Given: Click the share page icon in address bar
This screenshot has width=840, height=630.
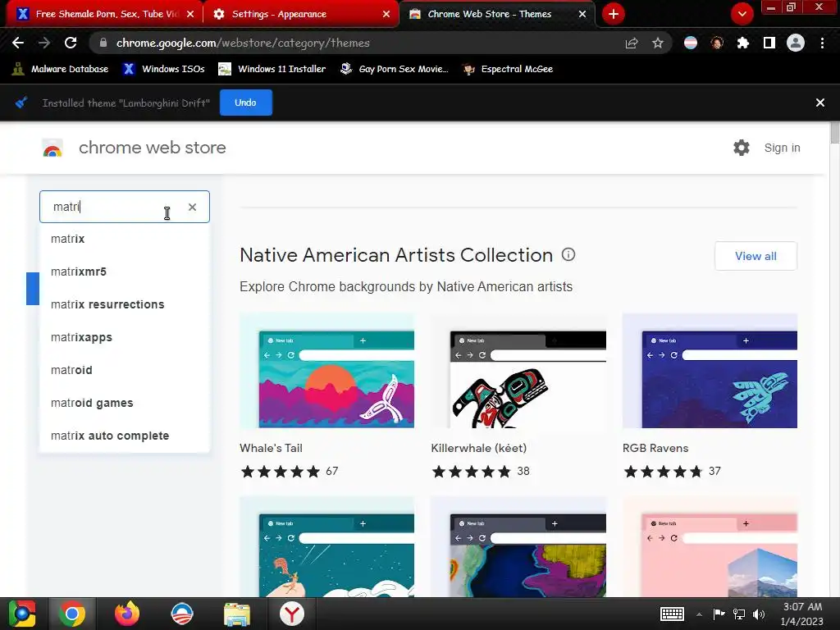Looking at the screenshot, I should [632, 43].
